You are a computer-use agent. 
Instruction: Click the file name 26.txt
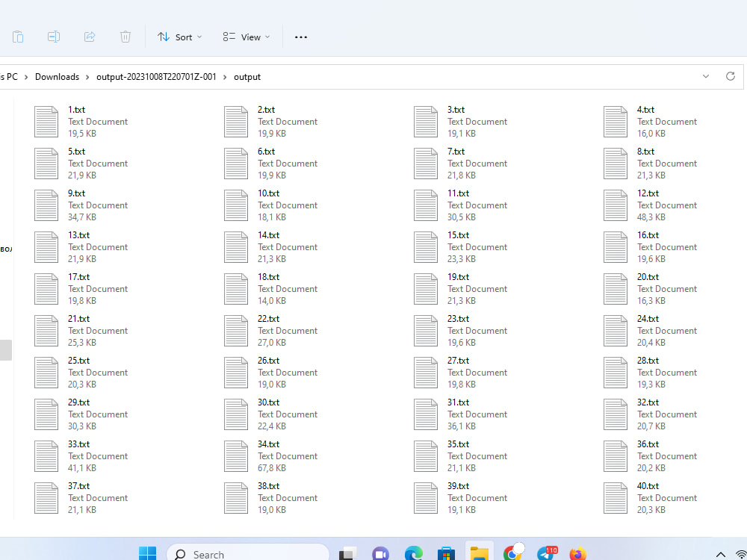[x=268, y=361]
